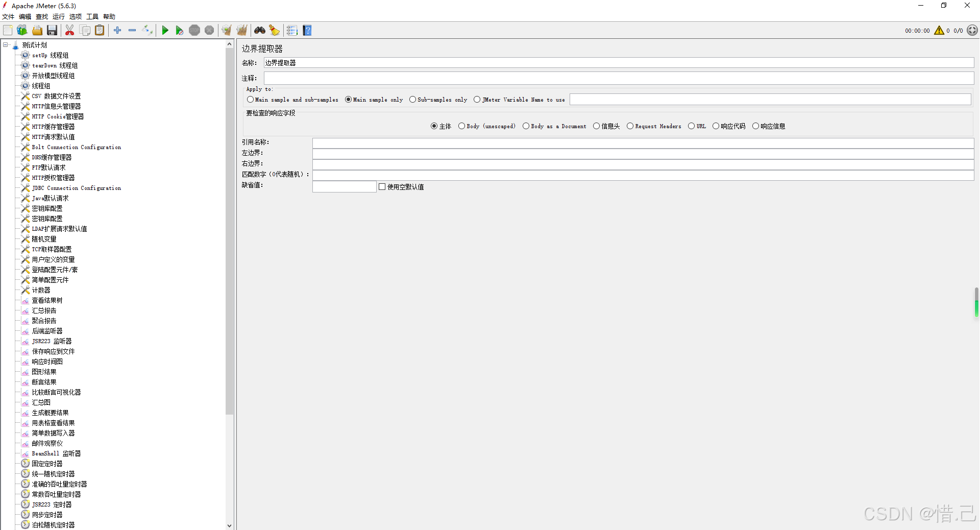This screenshot has width=980, height=530.
Task: Choose Sub-samples only radio button
Action: (x=438, y=100)
